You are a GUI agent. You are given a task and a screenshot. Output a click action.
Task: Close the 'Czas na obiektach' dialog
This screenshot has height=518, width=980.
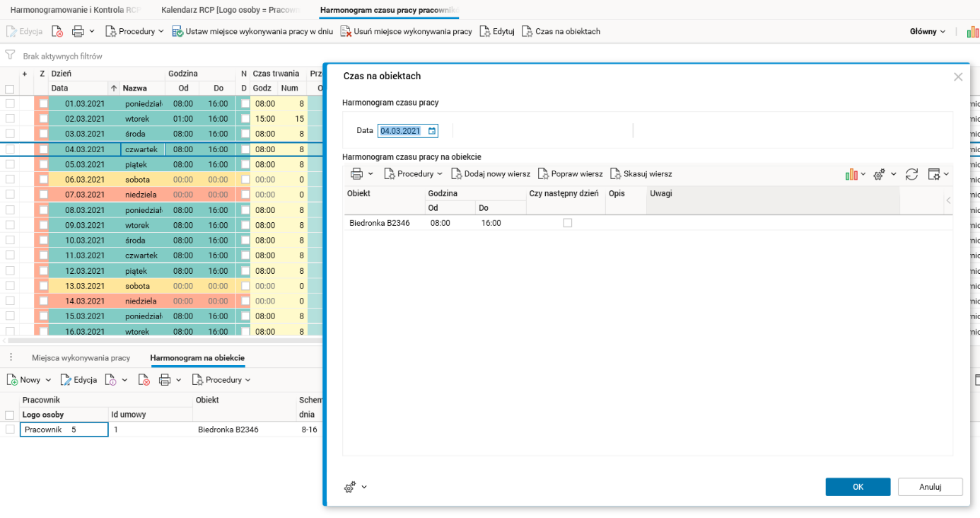pyautogui.click(x=958, y=76)
